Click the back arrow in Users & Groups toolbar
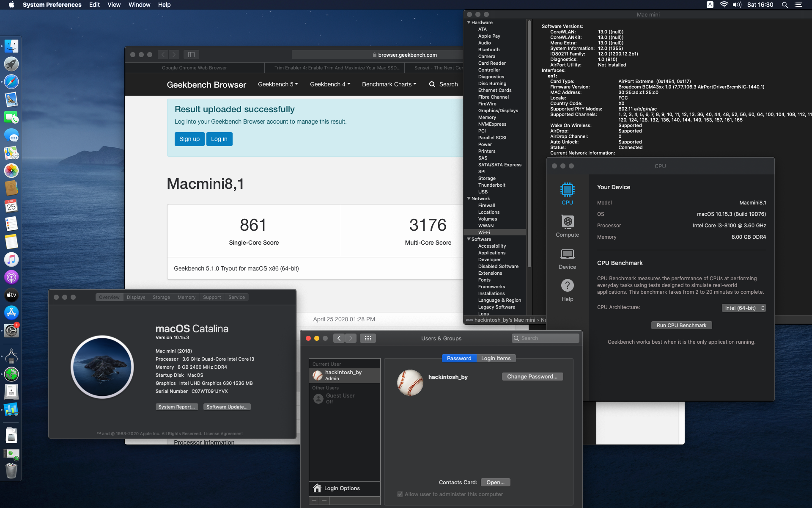The height and width of the screenshot is (508, 812). [x=338, y=338]
